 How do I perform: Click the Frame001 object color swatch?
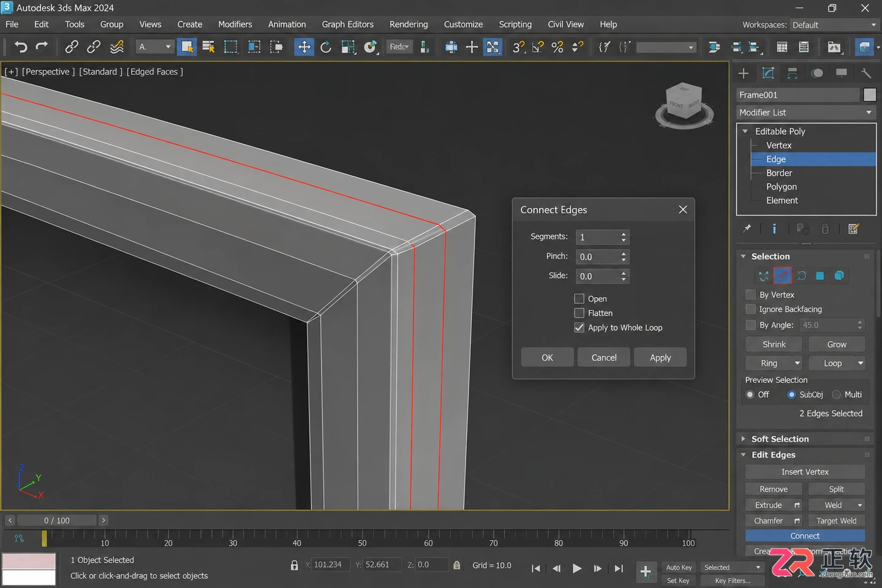[870, 95]
